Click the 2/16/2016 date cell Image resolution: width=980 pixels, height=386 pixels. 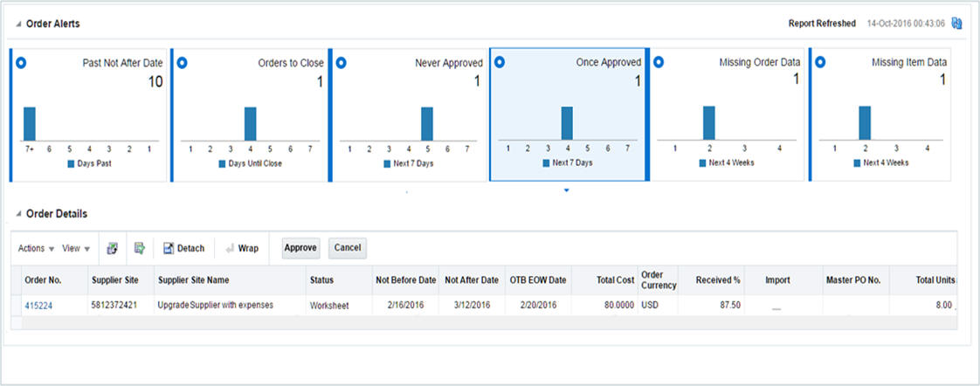405,306
